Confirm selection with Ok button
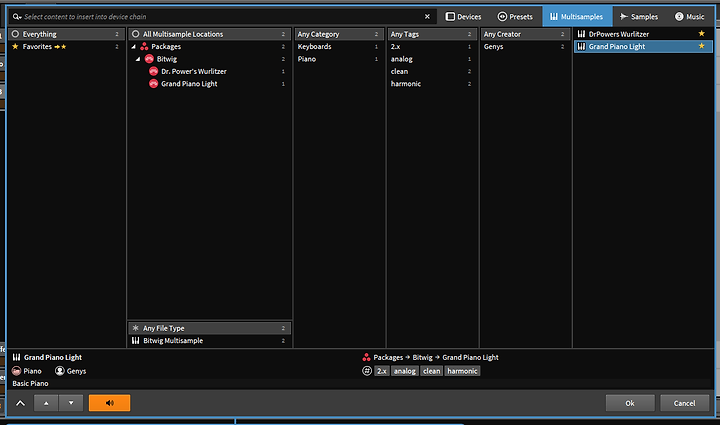This screenshot has width=720, height=425. point(630,403)
